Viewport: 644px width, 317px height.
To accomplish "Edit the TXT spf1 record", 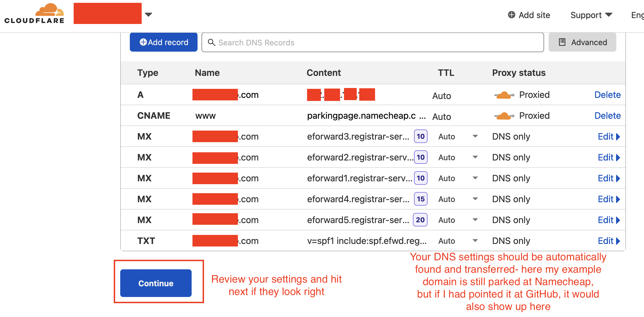I will click(x=609, y=241).
